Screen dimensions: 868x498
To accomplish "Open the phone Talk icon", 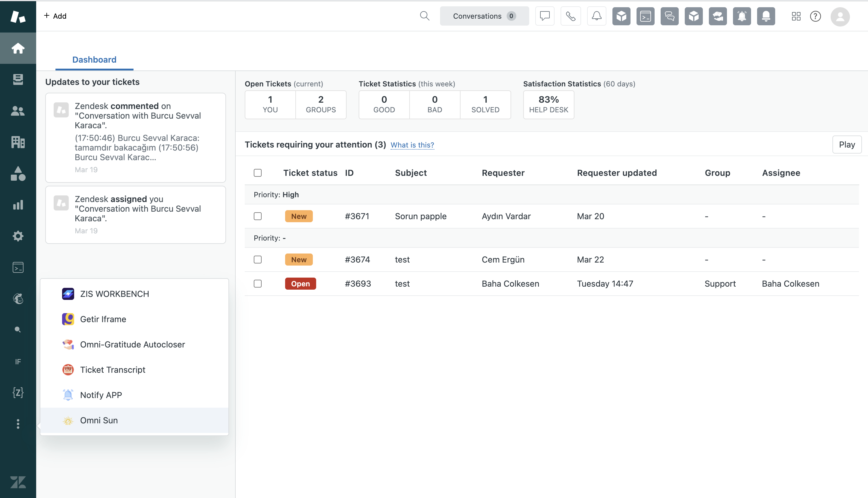I will click(571, 16).
